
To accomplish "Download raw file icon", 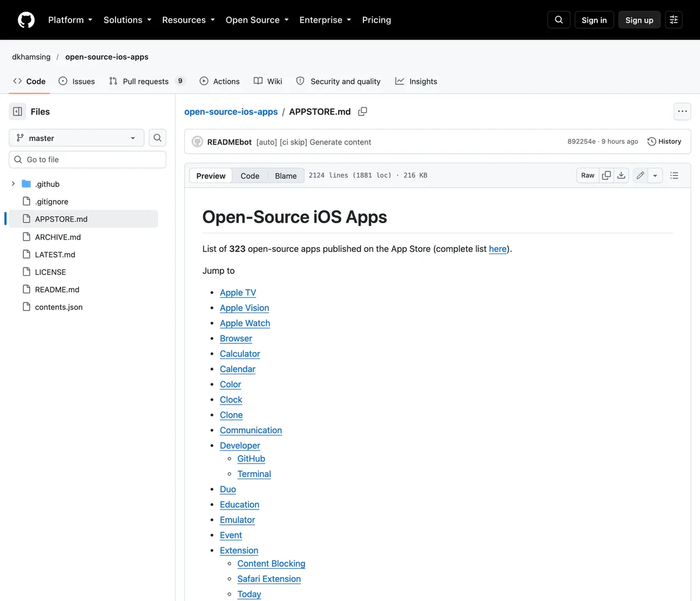I will pos(621,175).
